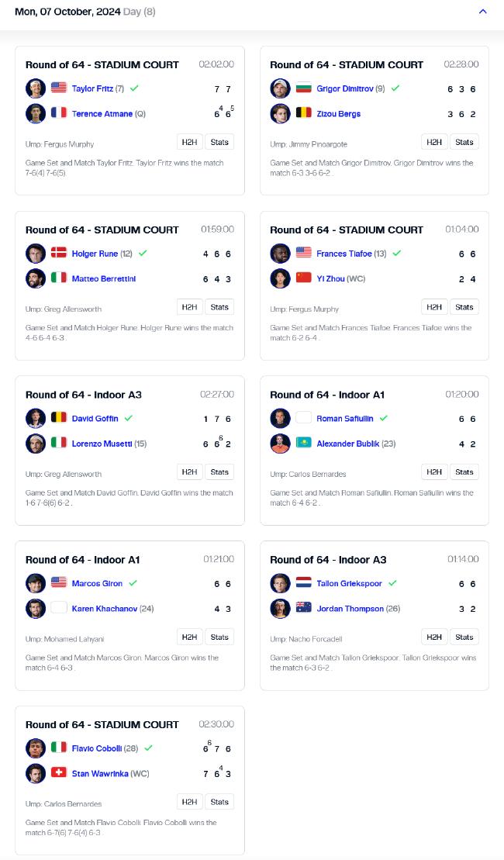Image resolution: width=504 pixels, height=860 pixels.
Task: Click the winner checkmark beside David Goffin
Action: click(x=129, y=418)
